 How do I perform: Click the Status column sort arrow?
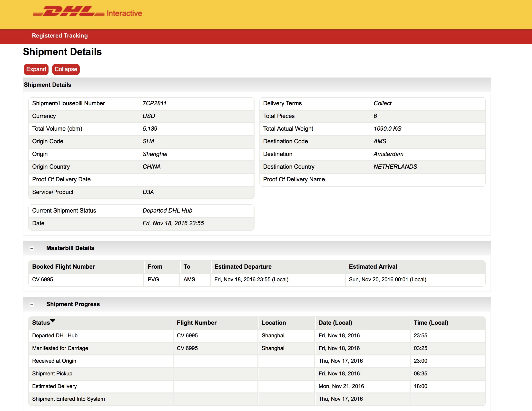point(53,321)
